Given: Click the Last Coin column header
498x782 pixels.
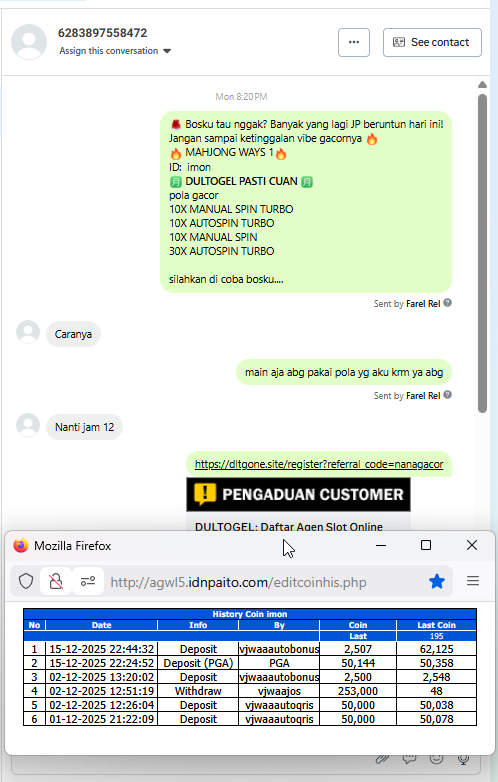Looking at the screenshot, I should [x=437, y=625].
